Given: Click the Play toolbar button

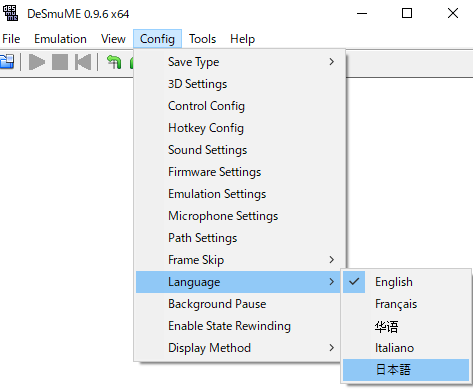Looking at the screenshot, I should tap(37, 62).
